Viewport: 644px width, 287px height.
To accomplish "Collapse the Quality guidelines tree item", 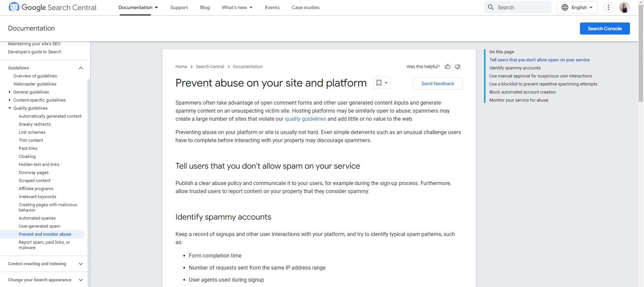I will tap(10, 108).
